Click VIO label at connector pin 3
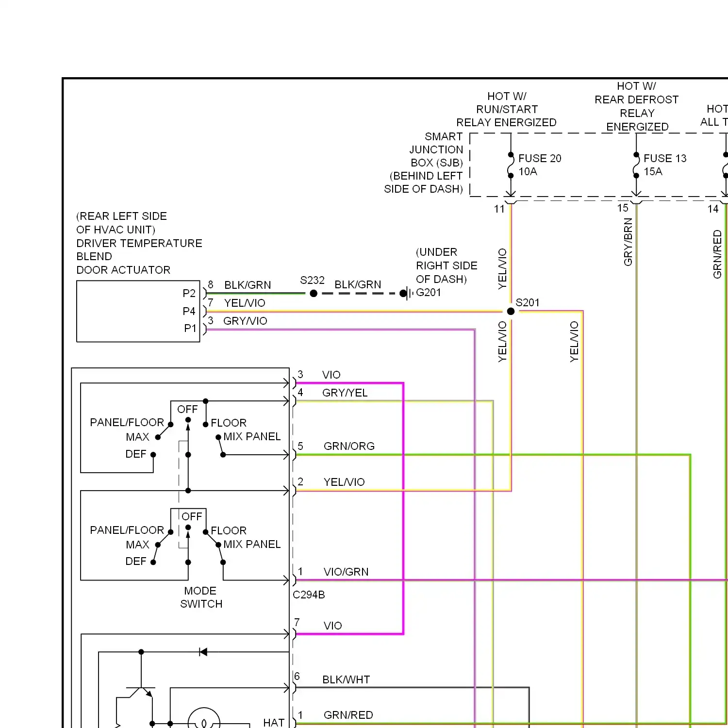728x728 pixels. coord(331,375)
